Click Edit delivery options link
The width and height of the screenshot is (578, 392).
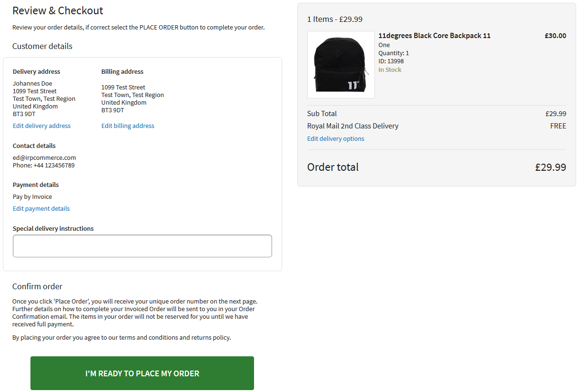click(335, 139)
